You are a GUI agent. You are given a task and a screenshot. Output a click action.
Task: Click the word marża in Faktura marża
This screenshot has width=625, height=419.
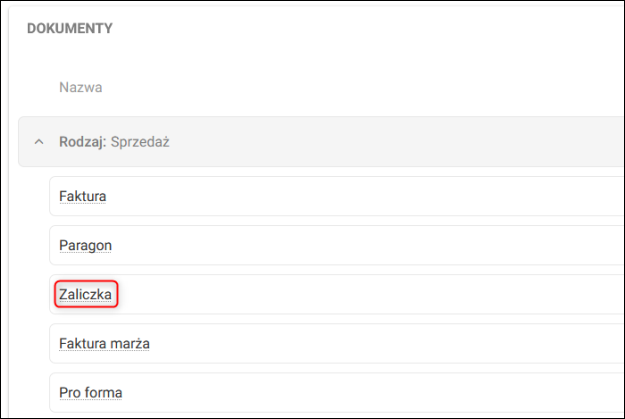[130, 344]
